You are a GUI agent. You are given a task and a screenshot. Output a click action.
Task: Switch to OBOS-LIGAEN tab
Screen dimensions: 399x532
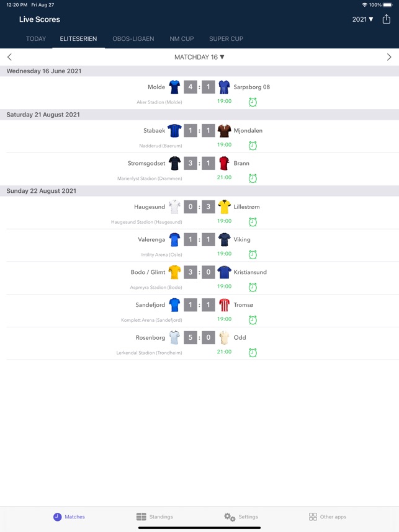[x=133, y=38]
